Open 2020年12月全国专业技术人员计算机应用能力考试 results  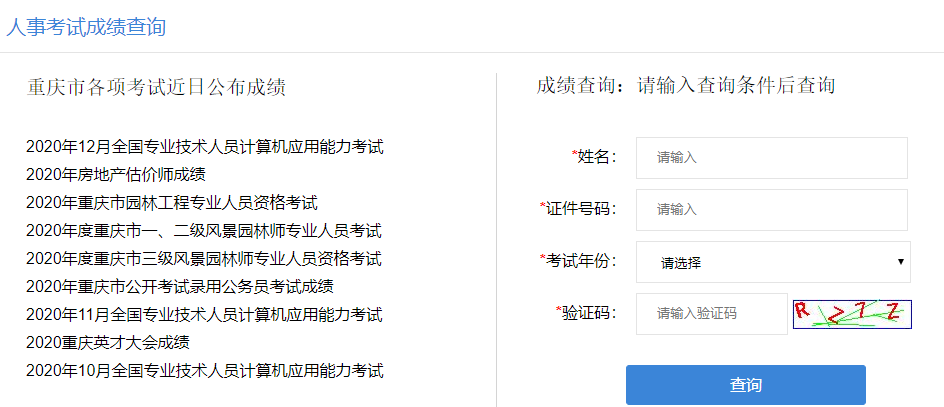(205, 147)
